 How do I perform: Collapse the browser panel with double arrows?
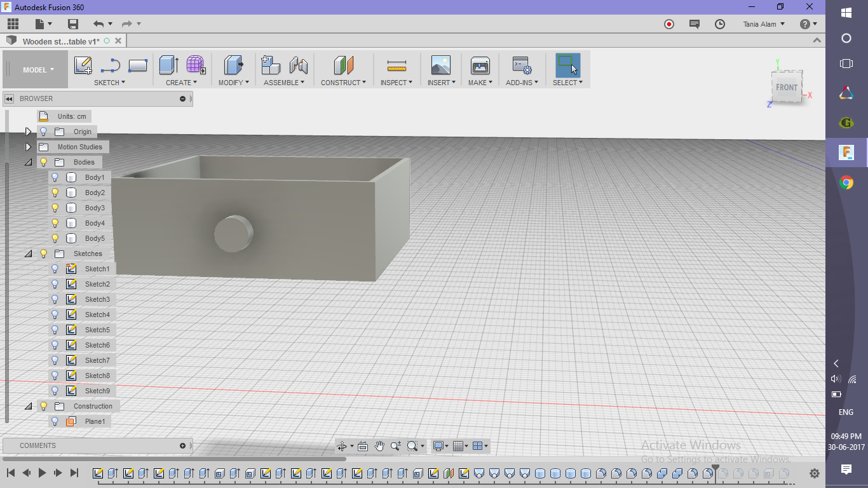click(x=9, y=98)
